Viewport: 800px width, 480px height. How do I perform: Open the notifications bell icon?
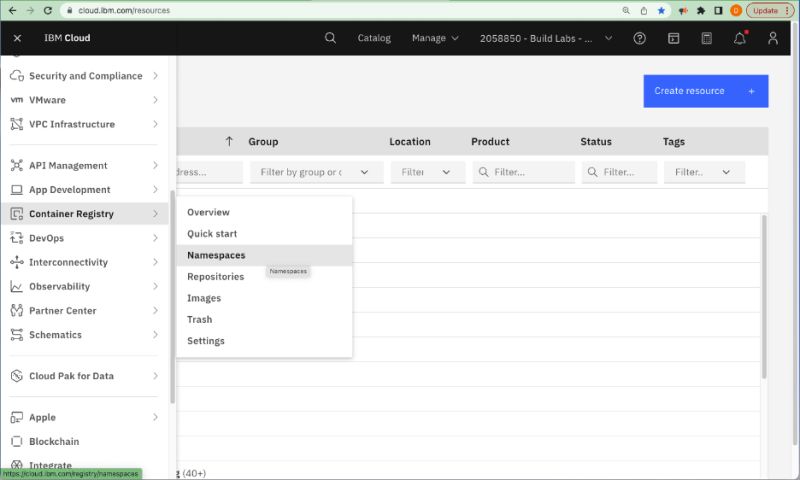pyautogui.click(x=740, y=38)
